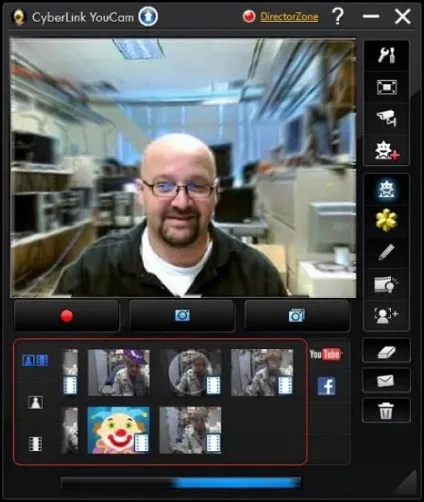
Task: Take a snapshot with the camera button
Action: click(182, 316)
